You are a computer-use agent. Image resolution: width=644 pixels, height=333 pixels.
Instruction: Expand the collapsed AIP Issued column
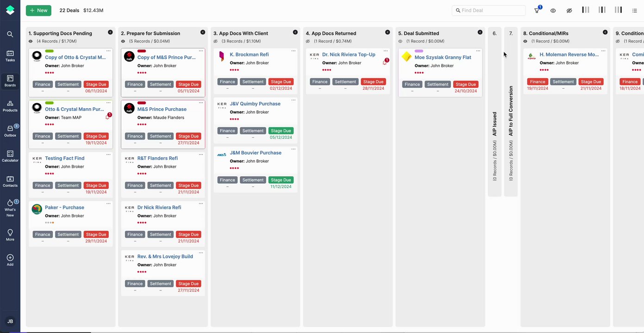(x=494, y=111)
